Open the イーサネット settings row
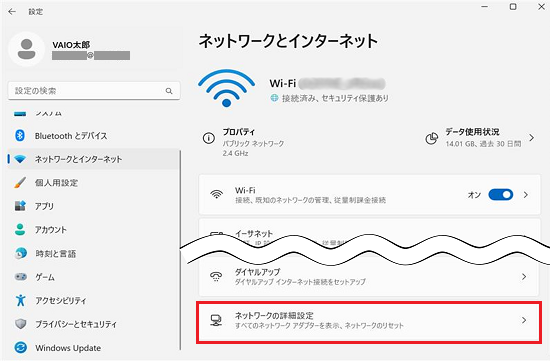 [370, 233]
